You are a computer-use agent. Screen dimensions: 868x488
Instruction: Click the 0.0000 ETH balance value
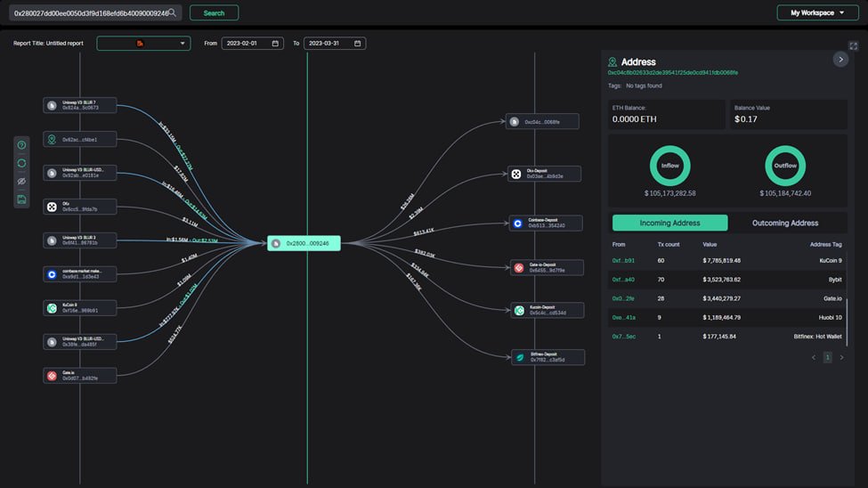[635, 119]
